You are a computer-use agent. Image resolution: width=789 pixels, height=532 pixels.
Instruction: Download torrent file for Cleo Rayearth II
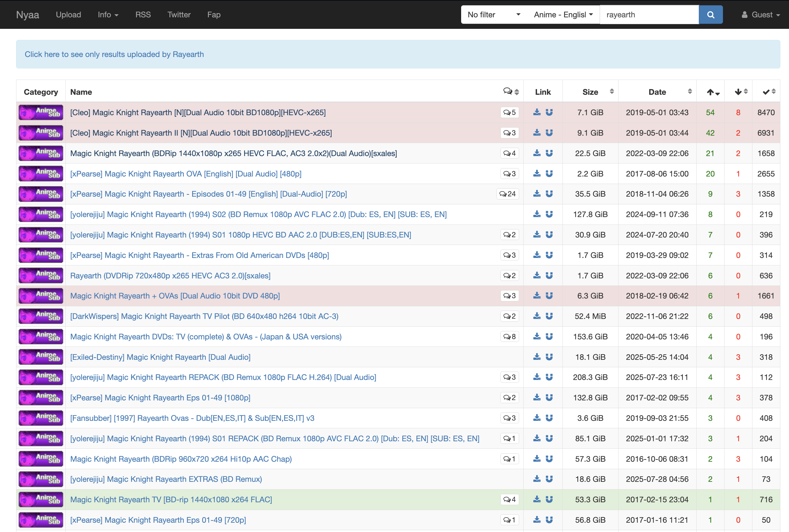[x=537, y=133]
